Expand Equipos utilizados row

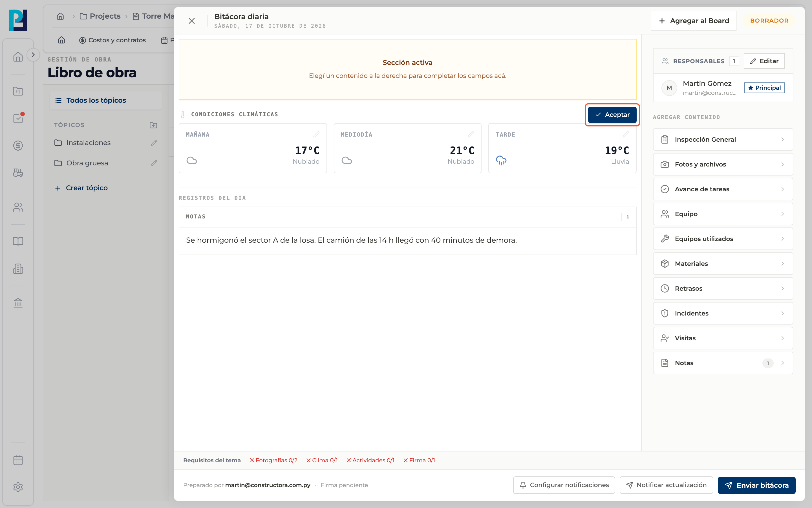tap(723, 239)
